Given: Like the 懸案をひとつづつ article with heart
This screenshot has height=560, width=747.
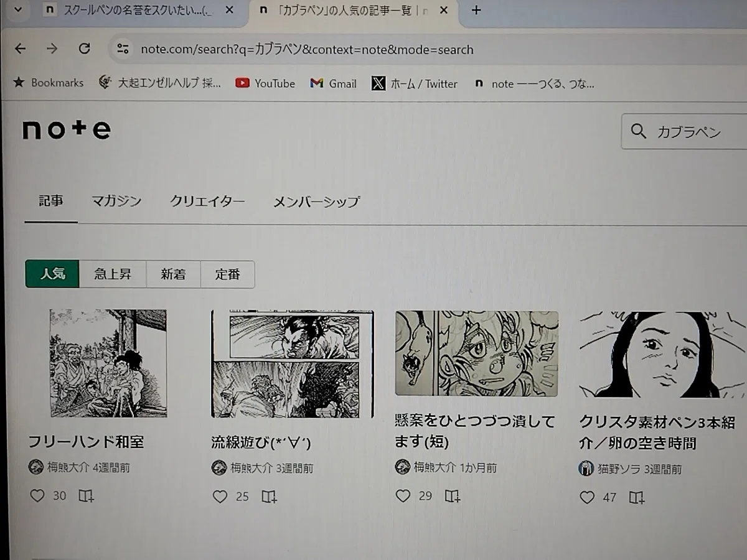Looking at the screenshot, I should coord(403,495).
